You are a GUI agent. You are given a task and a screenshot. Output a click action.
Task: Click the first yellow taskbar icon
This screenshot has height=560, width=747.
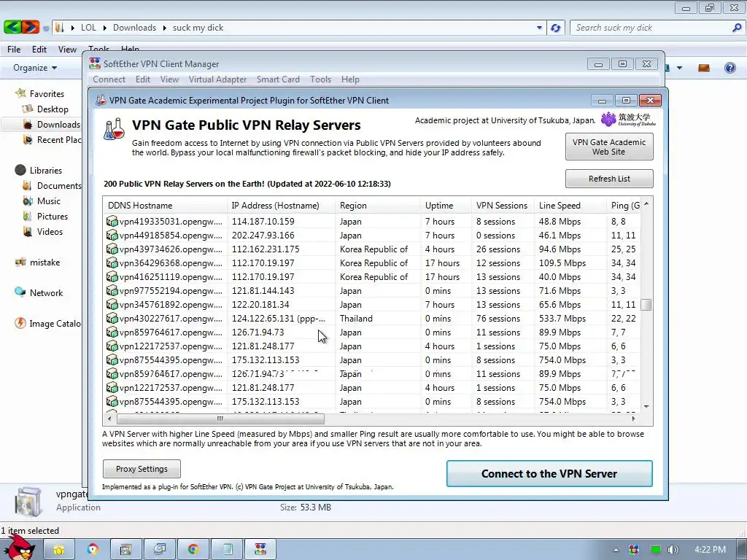coord(59,550)
